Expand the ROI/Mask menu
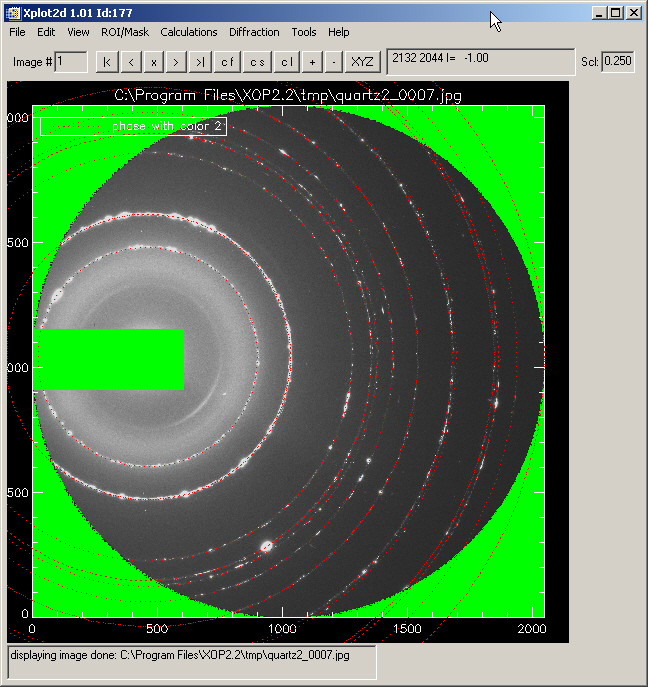The width and height of the screenshot is (648, 687). pos(124,32)
